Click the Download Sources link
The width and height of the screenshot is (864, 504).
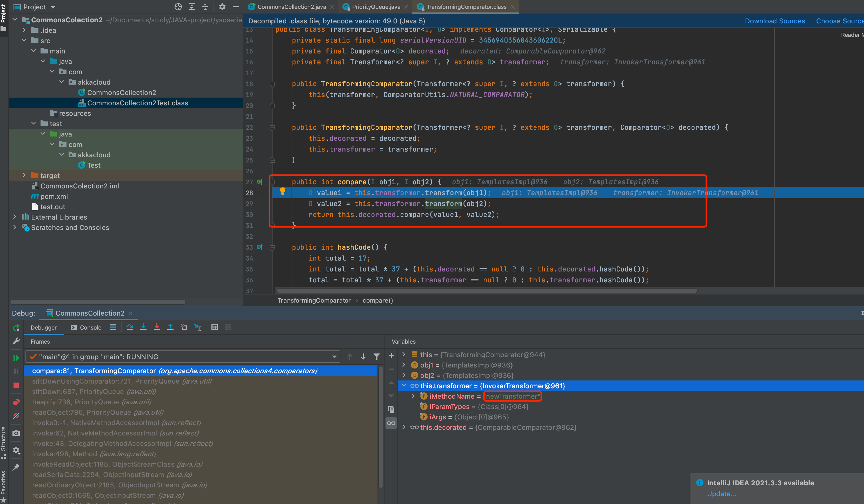coord(775,21)
